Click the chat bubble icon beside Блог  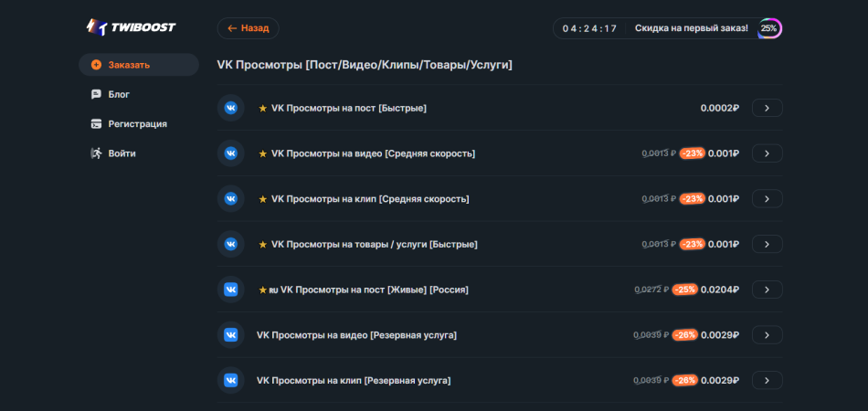coord(96,94)
